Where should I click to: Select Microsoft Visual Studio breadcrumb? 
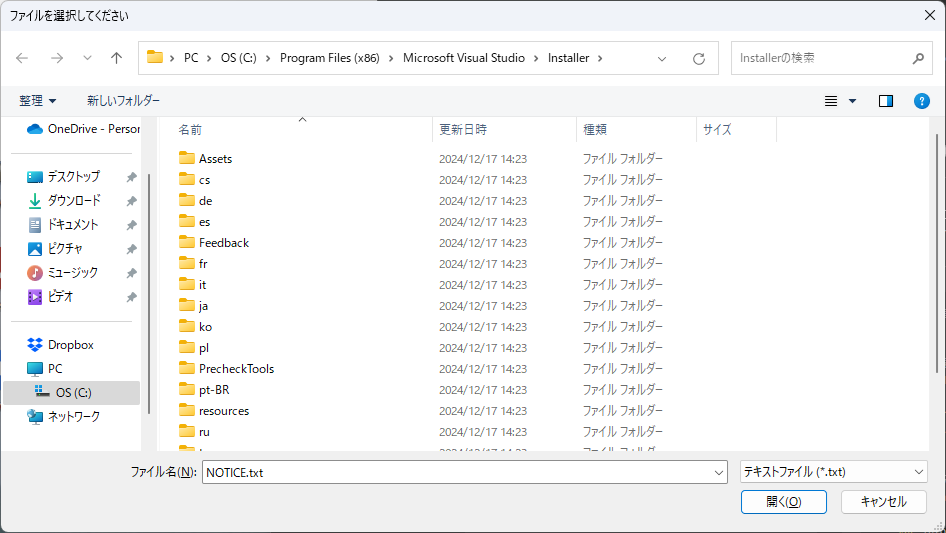coord(464,58)
